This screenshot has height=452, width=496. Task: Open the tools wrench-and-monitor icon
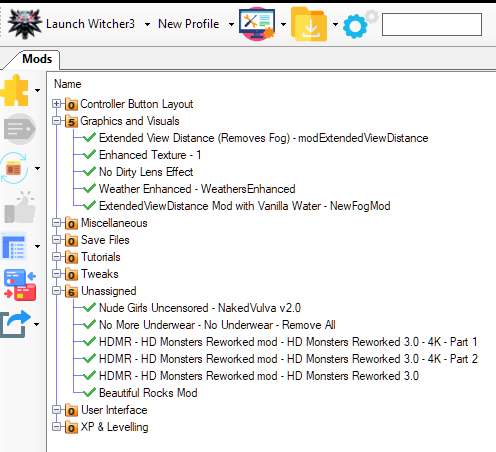point(257,24)
